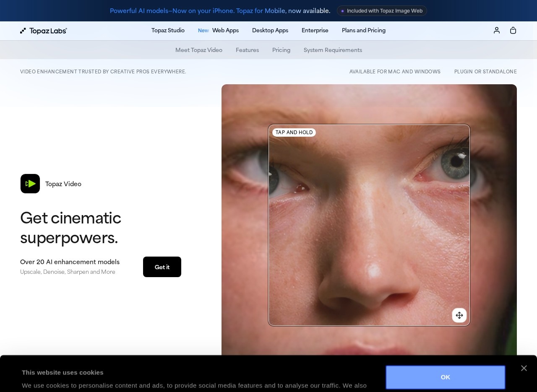Click 'Over 20 AI enhancement models' text
Image resolution: width=537 pixels, height=392 pixels.
click(70, 262)
